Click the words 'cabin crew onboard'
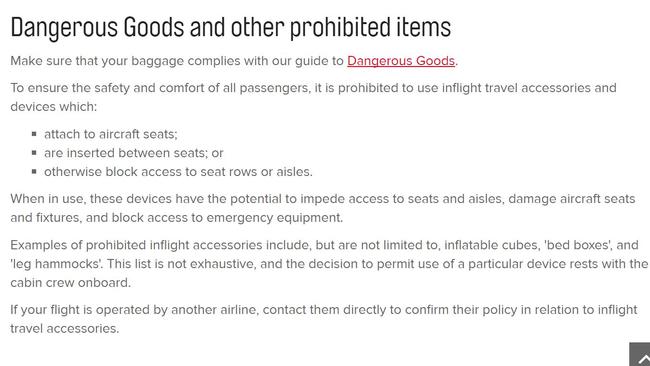Viewport: 650px width, 366px height. tap(70, 283)
